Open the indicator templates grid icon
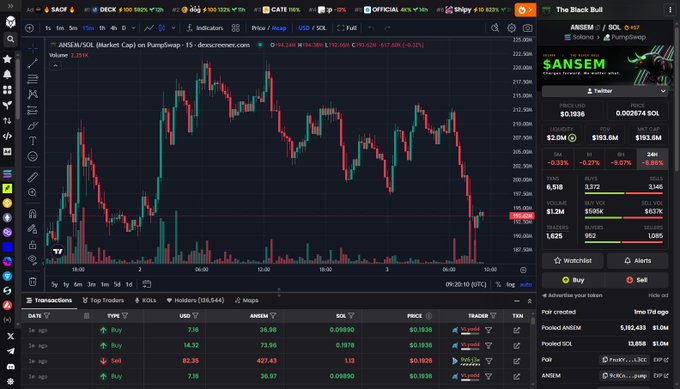 tap(235, 28)
